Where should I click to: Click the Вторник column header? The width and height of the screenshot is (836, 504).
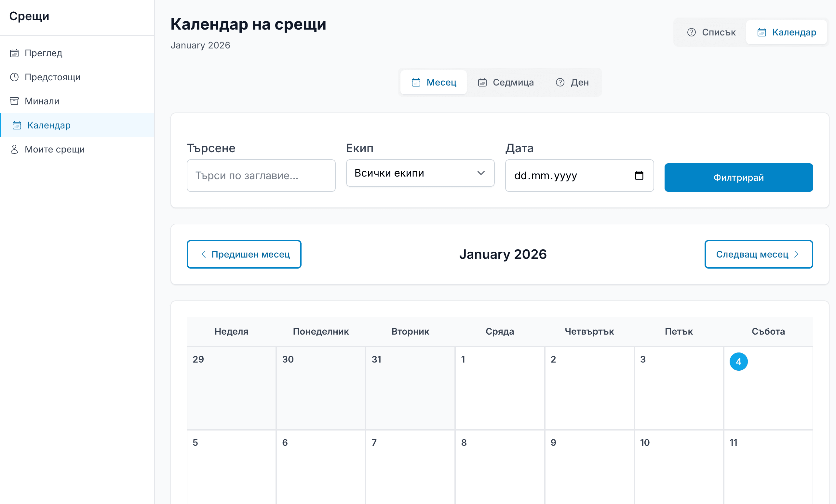point(410,331)
